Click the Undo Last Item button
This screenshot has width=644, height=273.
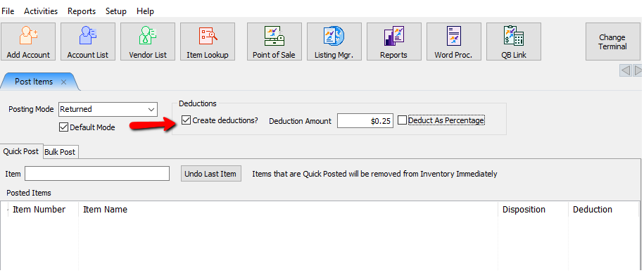point(210,174)
